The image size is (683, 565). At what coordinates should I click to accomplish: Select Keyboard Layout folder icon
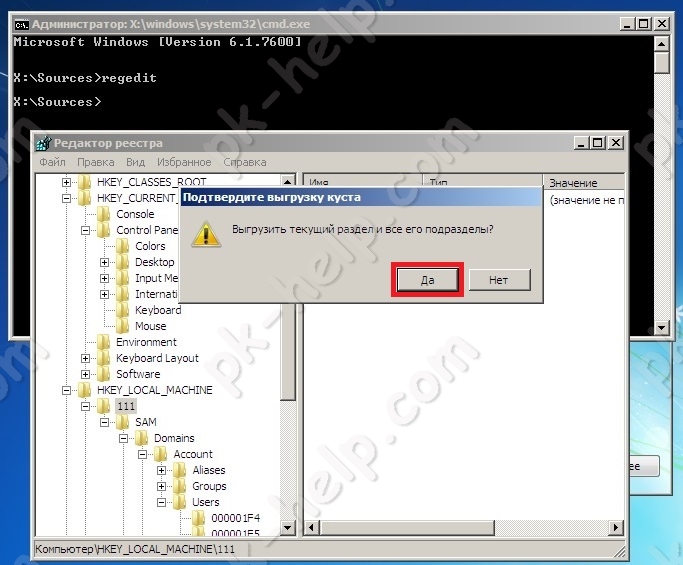pyautogui.click(x=103, y=358)
